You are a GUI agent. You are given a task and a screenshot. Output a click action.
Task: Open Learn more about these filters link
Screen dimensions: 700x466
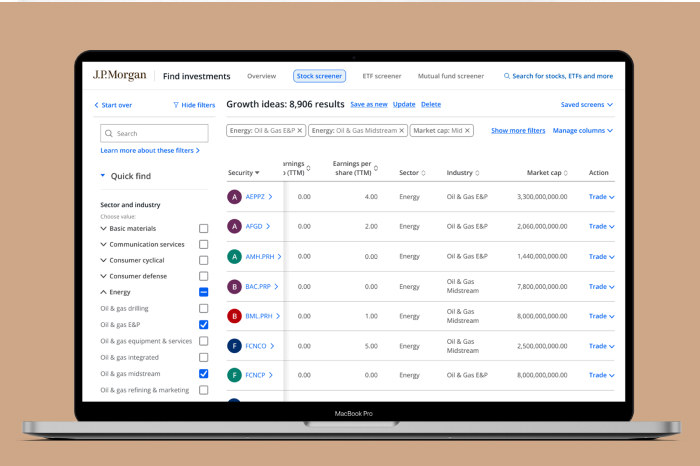click(x=150, y=150)
